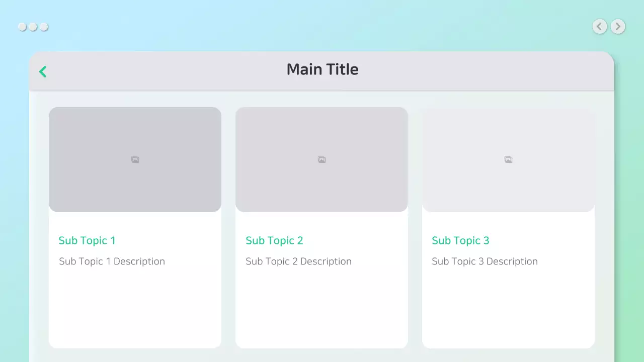644x362 pixels.
Task: Click the empty white area below Sub Topic 3 Description
Action: click(x=508, y=307)
